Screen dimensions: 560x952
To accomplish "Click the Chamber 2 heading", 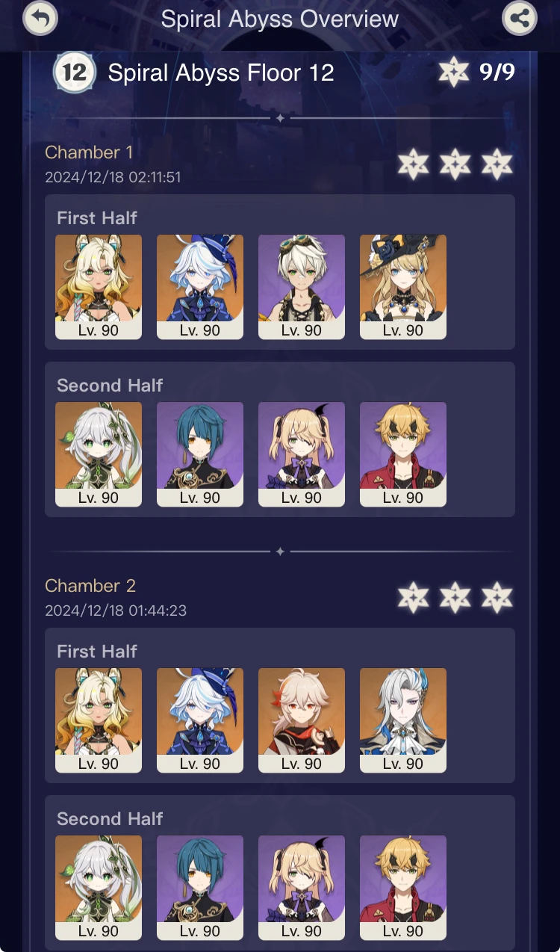I will pyautogui.click(x=90, y=586).
